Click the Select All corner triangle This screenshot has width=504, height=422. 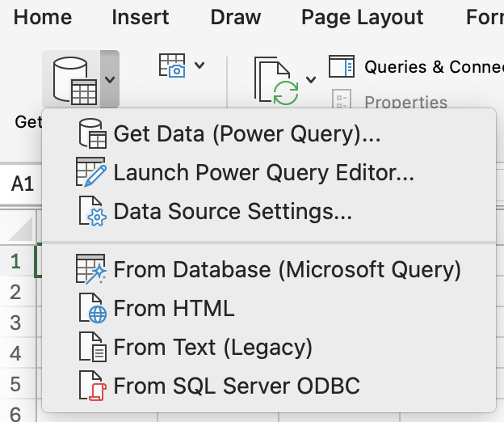coord(20,228)
